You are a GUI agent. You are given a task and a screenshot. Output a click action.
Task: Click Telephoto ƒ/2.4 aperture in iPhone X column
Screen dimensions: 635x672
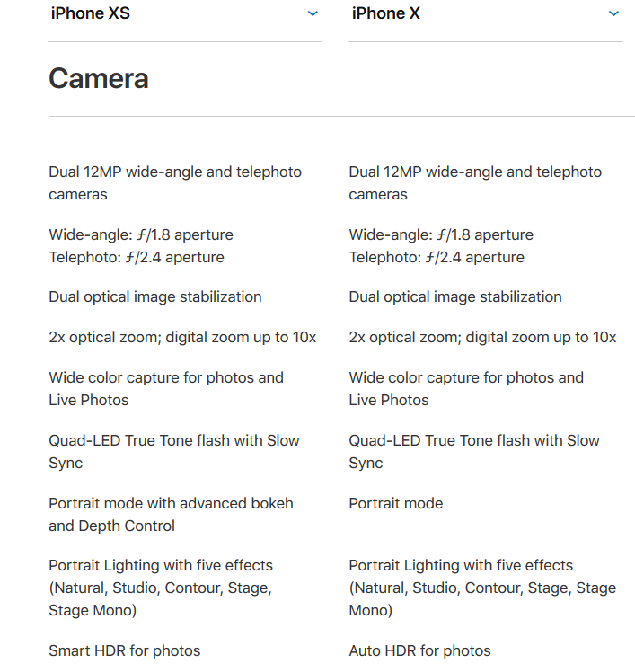[437, 257]
